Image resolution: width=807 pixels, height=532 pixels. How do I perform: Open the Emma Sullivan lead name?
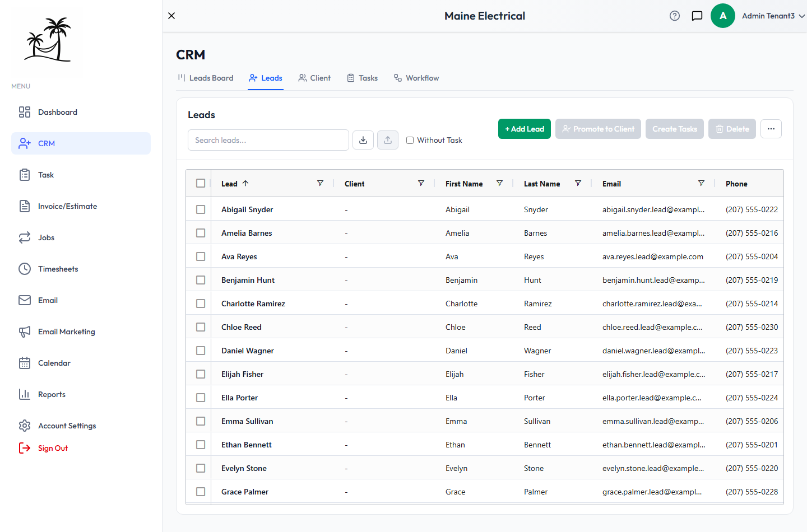click(247, 421)
